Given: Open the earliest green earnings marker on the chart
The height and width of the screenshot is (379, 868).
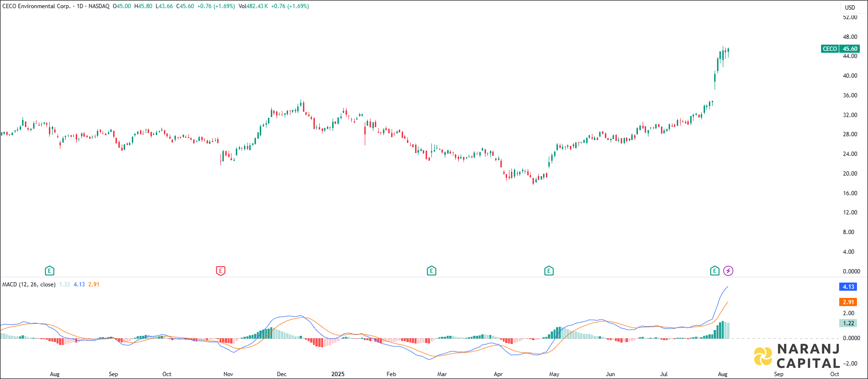Looking at the screenshot, I should 49,271.
